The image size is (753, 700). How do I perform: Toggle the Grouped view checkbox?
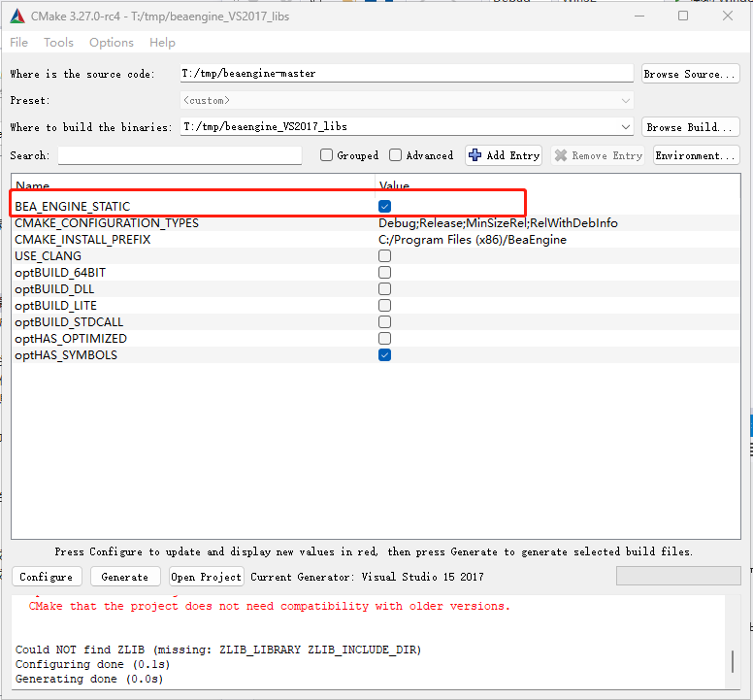click(x=327, y=155)
